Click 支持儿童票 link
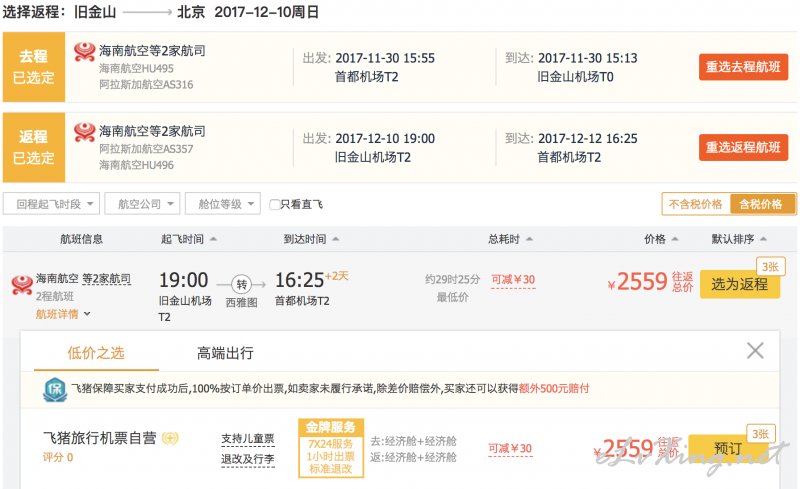The width and height of the screenshot is (800, 489). (x=248, y=439)
